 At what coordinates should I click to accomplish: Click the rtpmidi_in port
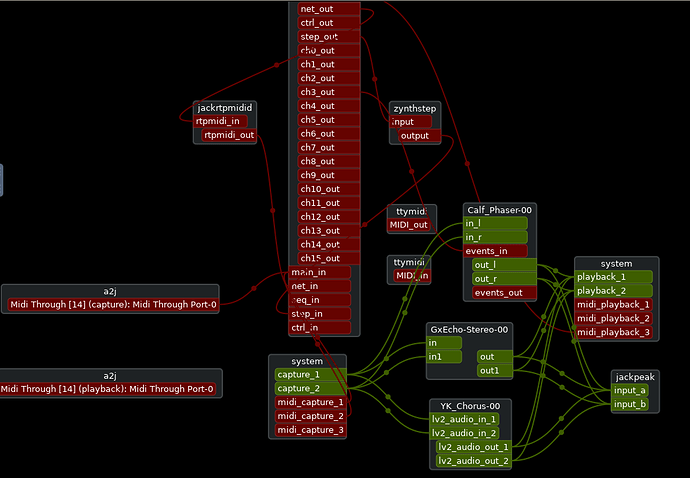(220, 121)
